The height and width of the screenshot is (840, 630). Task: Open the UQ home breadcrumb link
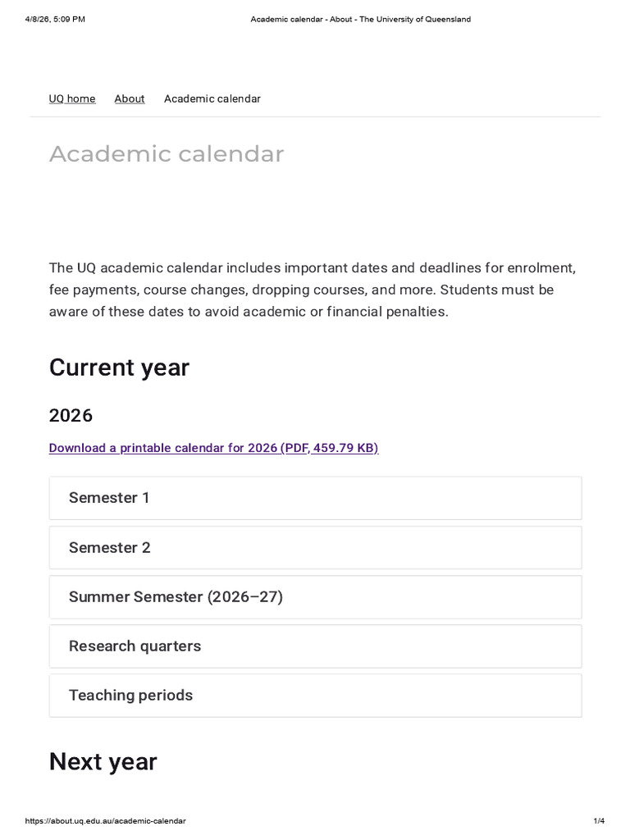(72, 98)
